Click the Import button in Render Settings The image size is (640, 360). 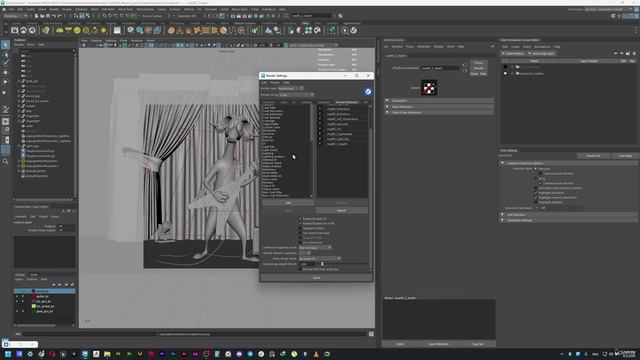342,211
